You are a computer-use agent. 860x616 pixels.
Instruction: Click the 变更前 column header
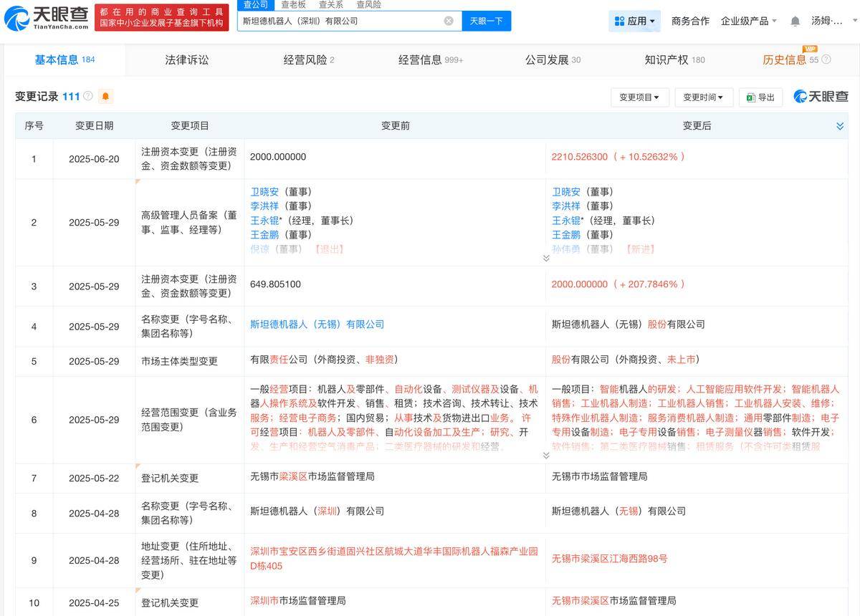coord(396,126)
